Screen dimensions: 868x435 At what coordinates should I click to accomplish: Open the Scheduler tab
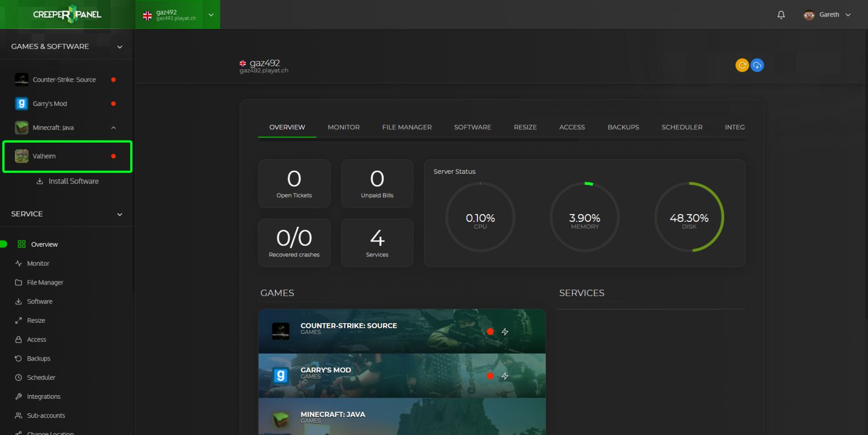coord(682,127)
